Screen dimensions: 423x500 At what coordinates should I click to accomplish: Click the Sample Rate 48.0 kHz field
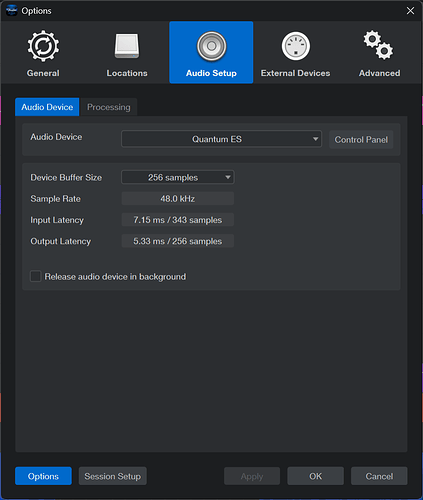pyautogui.click(x=178, y=198)
